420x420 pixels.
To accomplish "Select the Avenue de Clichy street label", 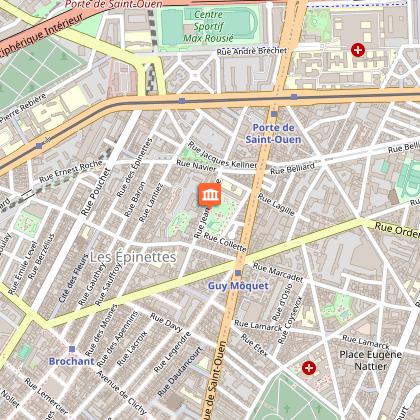I will coord(122,393).
